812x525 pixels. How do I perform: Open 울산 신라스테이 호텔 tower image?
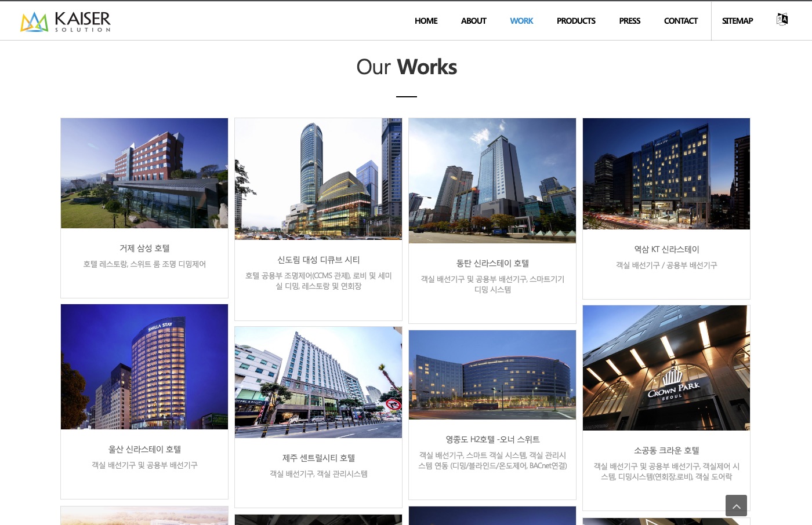(144, 367)
